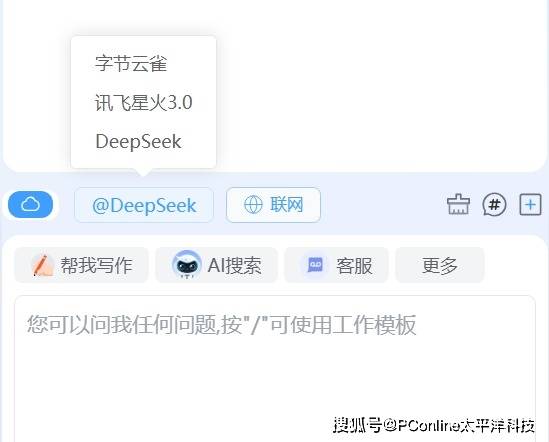
Task: Toggle the 联网 web access option
Action: (273, 205)
